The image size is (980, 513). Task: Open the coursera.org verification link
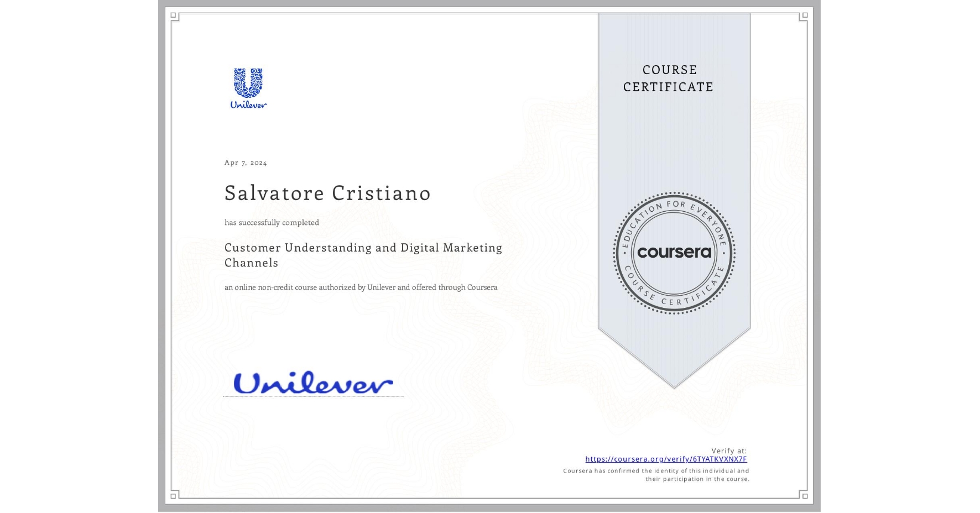[x=666, y=459]
